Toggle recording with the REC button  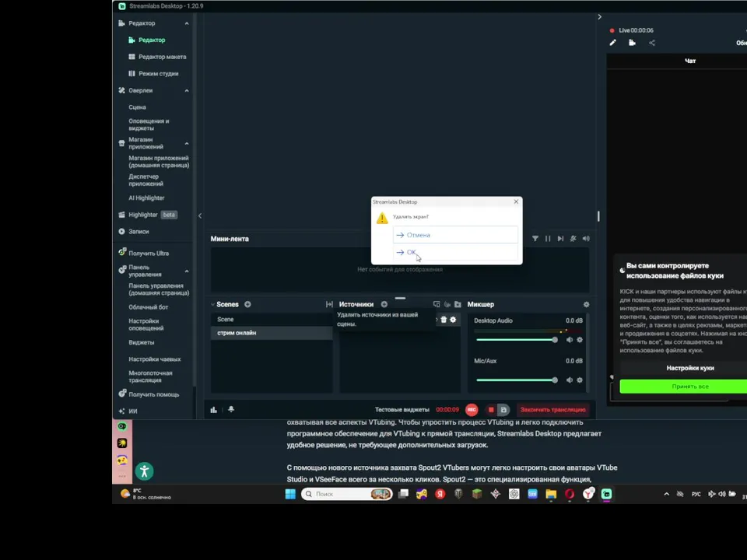point(472,410)
